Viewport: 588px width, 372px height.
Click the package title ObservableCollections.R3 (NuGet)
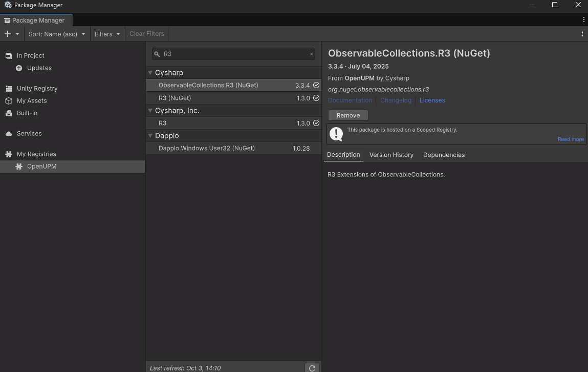[x=409, y=53]
